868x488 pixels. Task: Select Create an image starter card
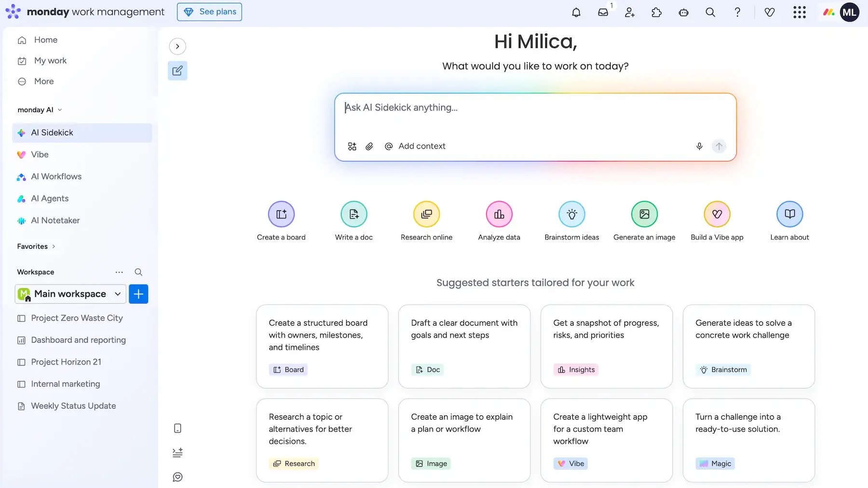pos(464,440)
